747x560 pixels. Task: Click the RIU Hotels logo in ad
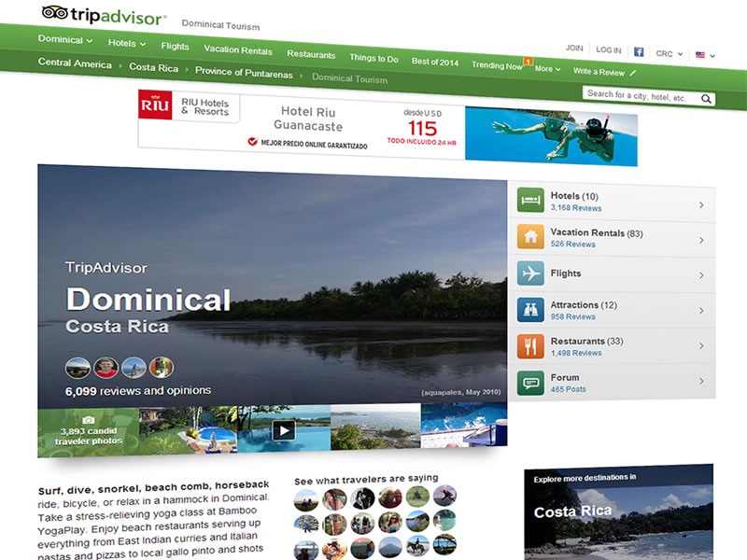point(155,105)
